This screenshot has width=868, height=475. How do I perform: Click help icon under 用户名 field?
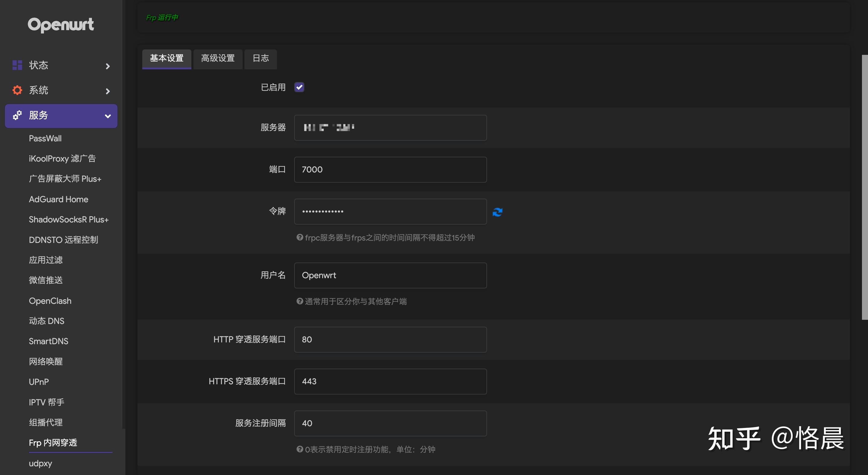(x=299, y=301)
